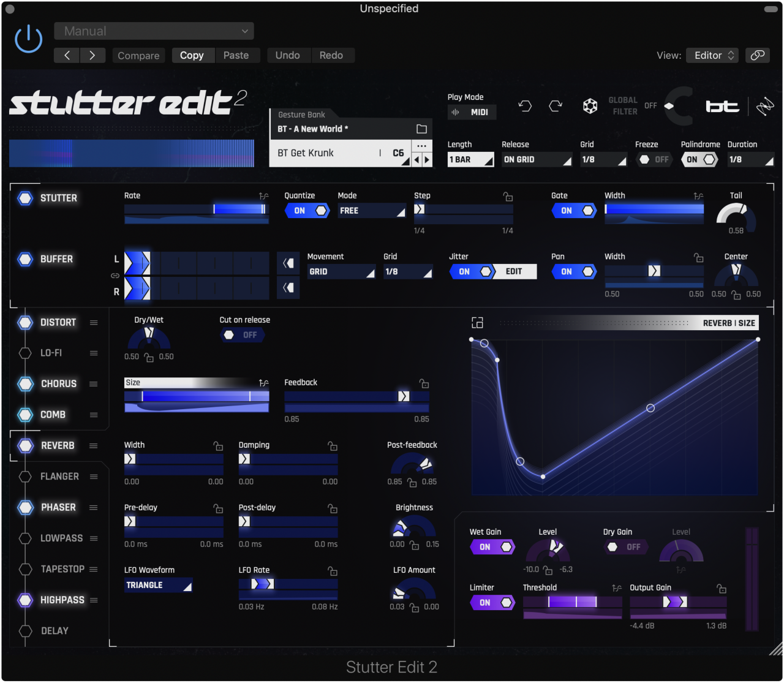The width and height of the screenshot is (784, 683).
Task: Select the undo-loop arrow icon beside Play Mode
Action: pos(525,106)
